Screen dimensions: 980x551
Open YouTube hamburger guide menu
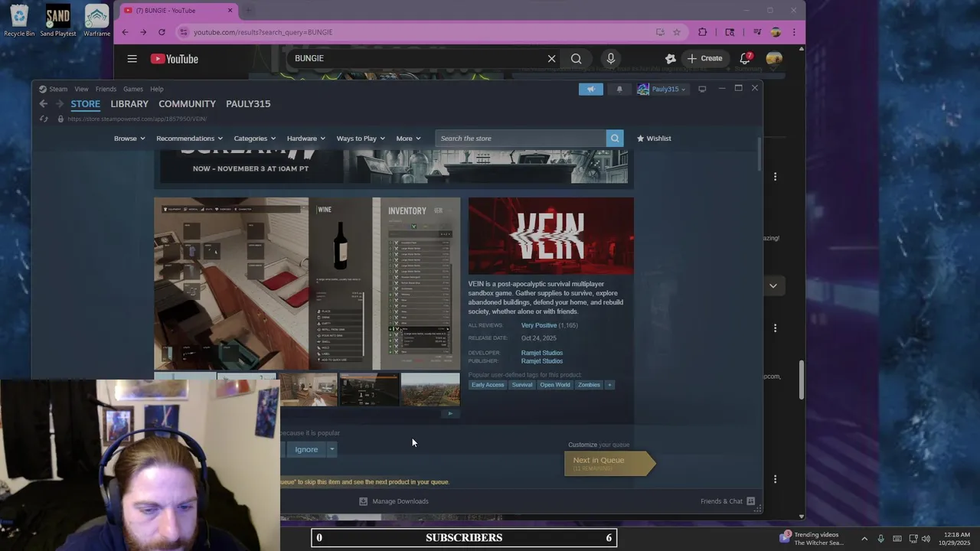tap(132, 59)
